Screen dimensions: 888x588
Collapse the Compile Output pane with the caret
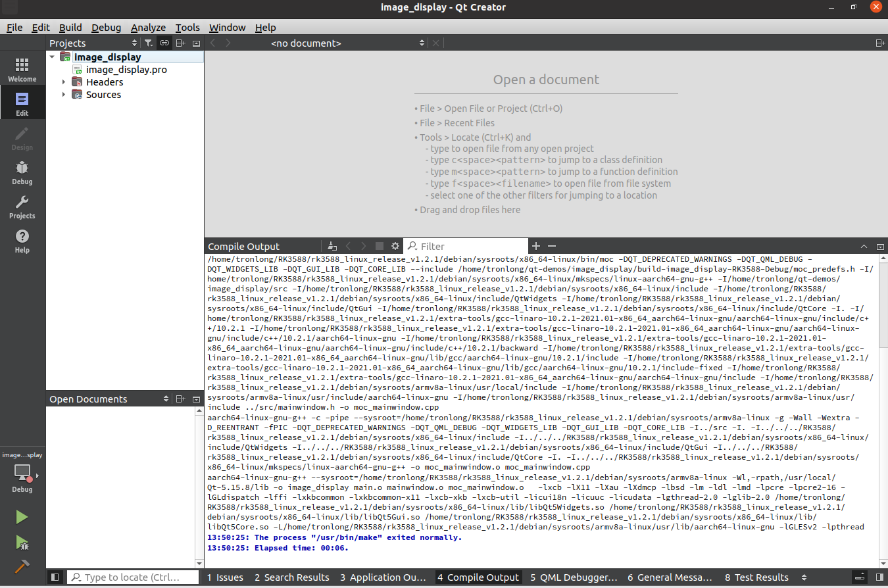pos(864,247)
